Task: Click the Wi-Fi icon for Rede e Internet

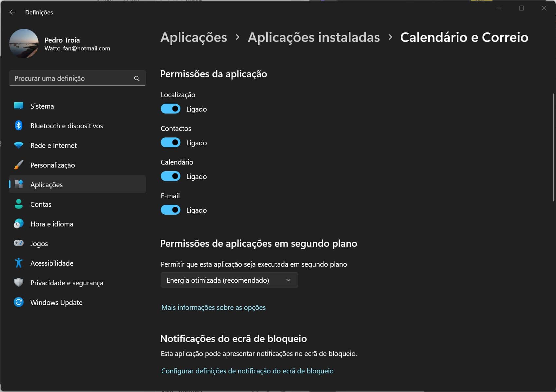Action: (19, 145)
